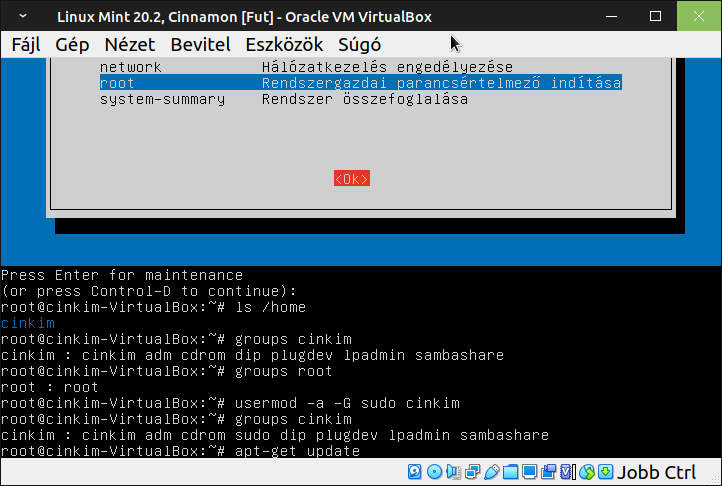The width and height of the screenshot is (722, 486).
Task: Open the Fájl menu
Action: click(x=26, y=45)
